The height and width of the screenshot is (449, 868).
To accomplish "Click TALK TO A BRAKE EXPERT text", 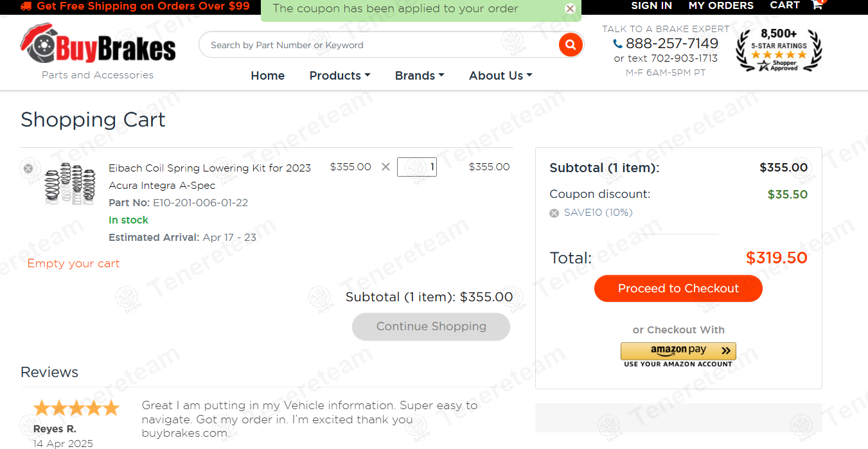I will (666, 29).
